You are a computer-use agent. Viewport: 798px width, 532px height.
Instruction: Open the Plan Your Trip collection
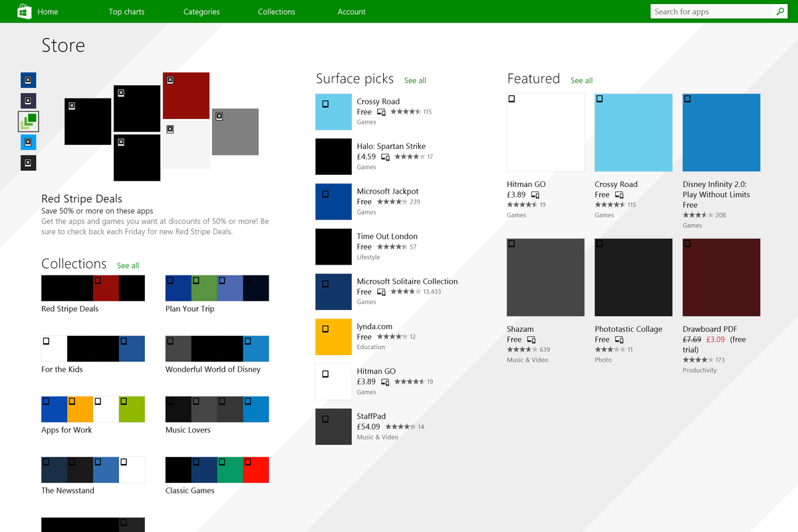pyautogui.click(x=217, y=294)
